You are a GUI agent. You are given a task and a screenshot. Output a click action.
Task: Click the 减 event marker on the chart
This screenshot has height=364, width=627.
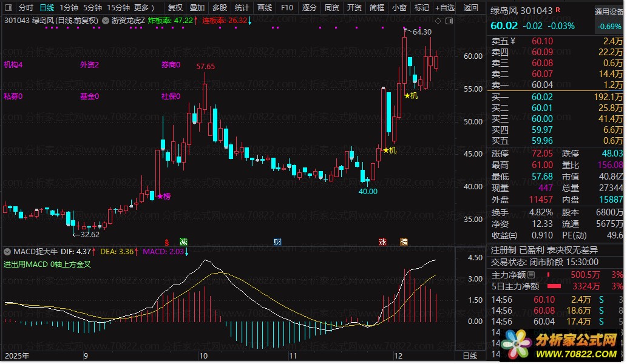[183, 241]
